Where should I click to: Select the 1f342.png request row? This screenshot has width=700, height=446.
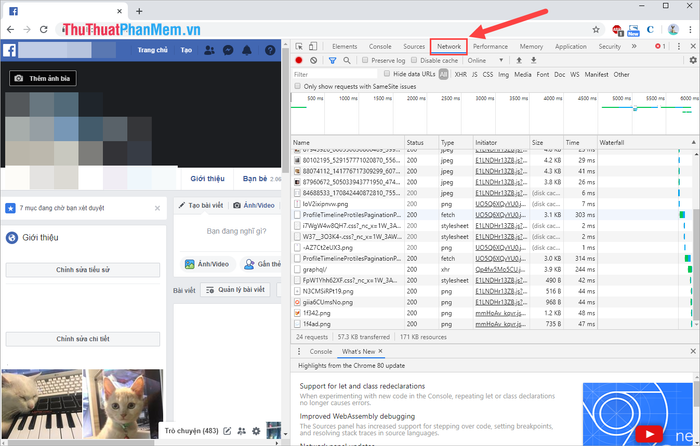[x=493, y=313]
